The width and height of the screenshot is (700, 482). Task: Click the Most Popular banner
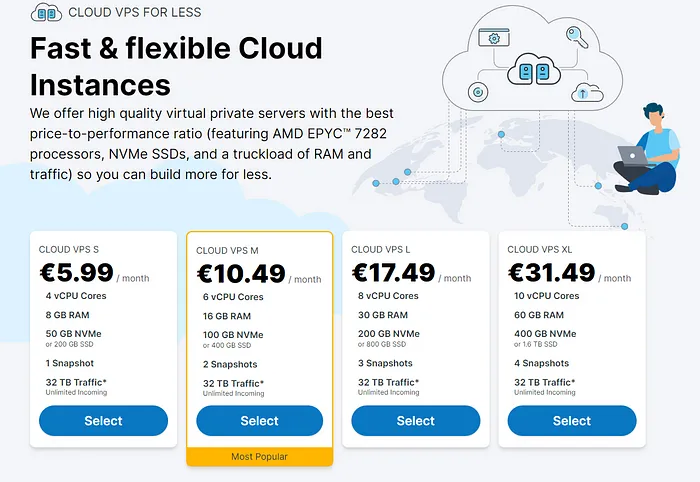pos(259,457)
